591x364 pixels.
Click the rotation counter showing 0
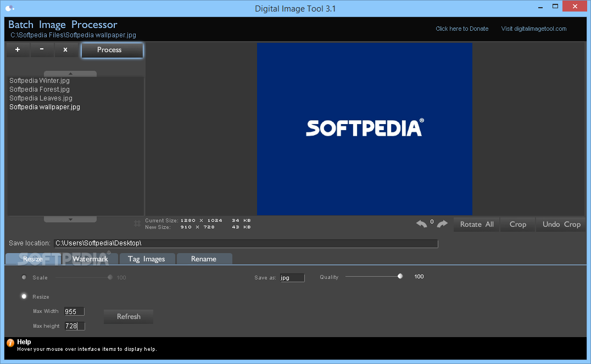(432, 222)
